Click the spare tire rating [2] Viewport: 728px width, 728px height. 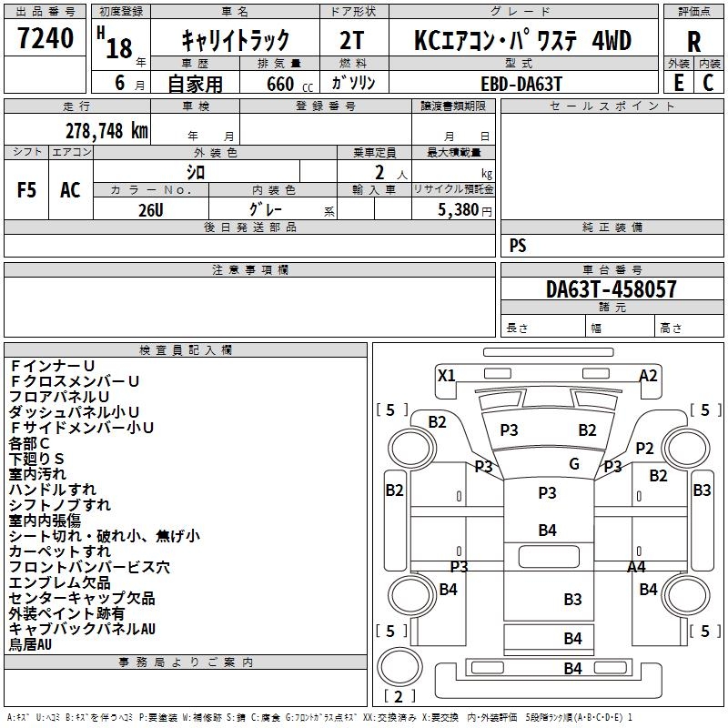pyautogui.click(x=399, y=697)
